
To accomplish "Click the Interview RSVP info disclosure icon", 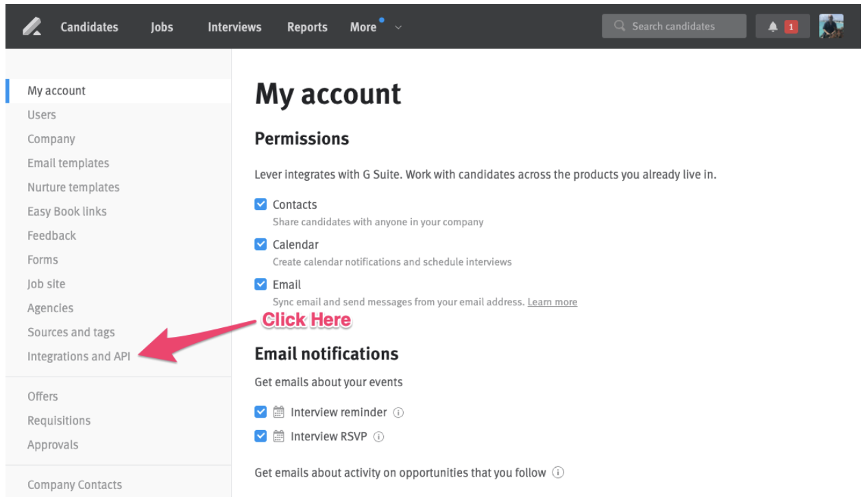I will click(x=381, y=436).
